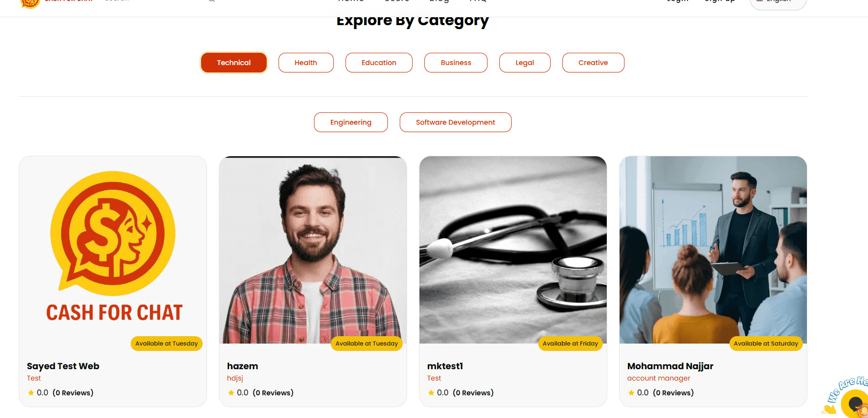Switch to the Education category

pos(379,63)
